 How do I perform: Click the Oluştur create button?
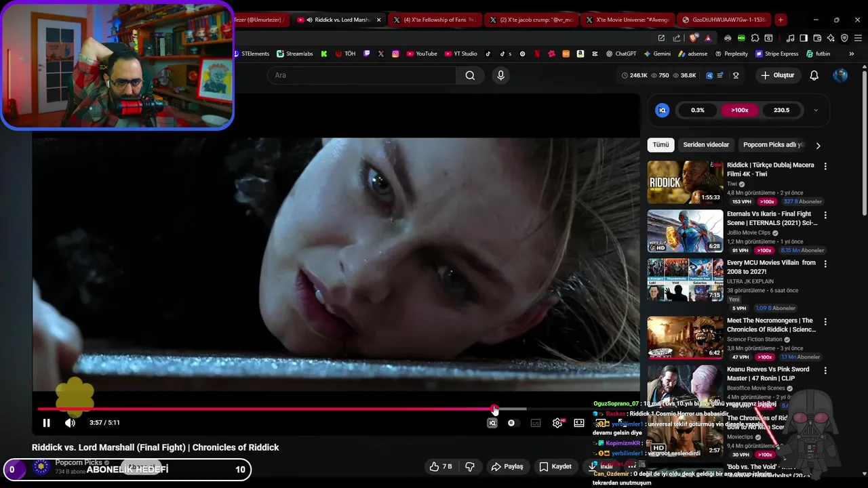(x=777, y=75)
